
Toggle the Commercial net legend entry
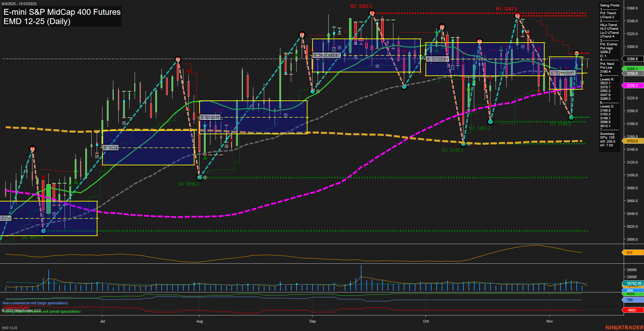pyautogui.click(x=15, y=307)
